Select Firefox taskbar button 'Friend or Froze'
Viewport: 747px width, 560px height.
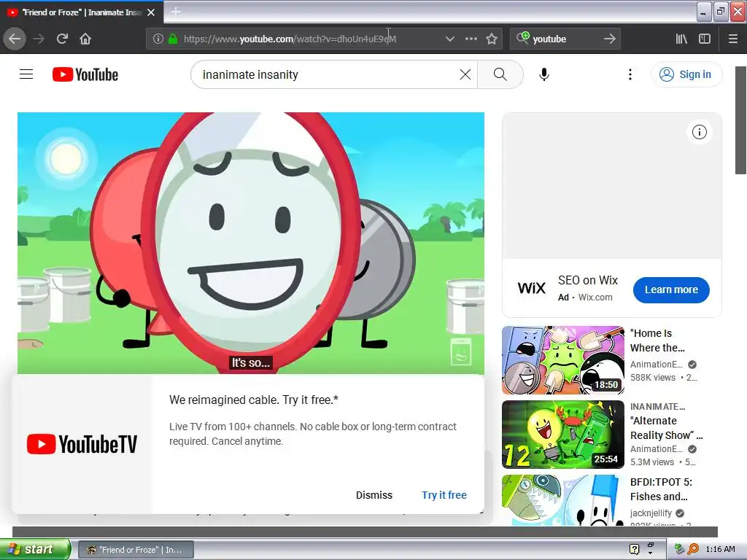(136, 550)
